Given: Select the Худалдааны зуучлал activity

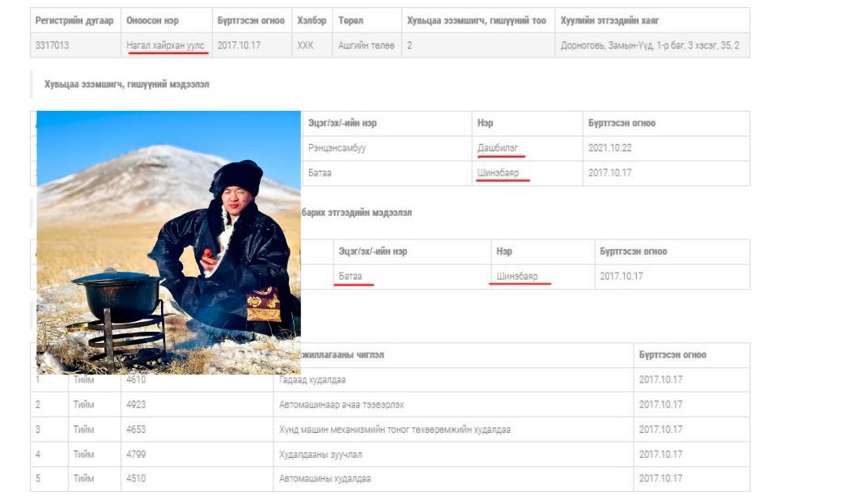Looking at the screenshot, I should [x=320, y=455].
